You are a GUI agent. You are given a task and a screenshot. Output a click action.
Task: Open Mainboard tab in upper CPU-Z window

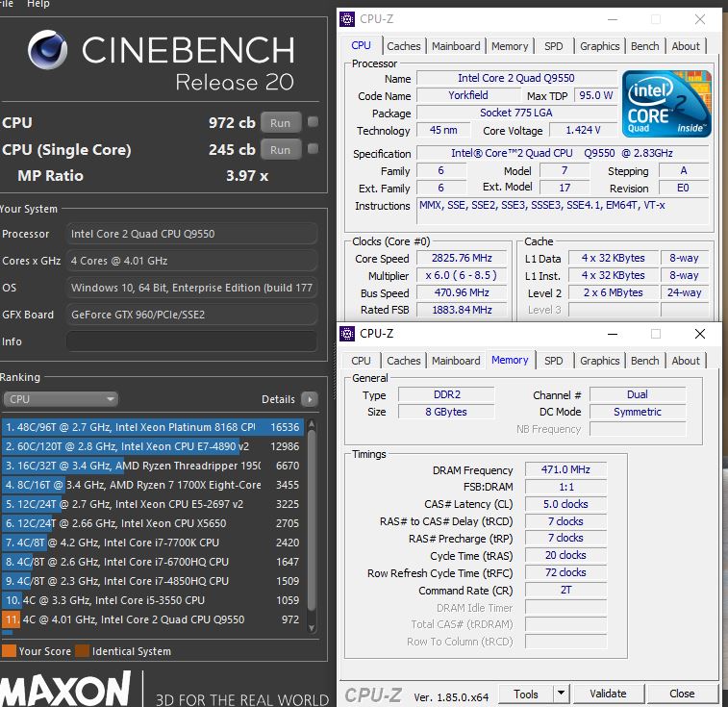(456, 46)
